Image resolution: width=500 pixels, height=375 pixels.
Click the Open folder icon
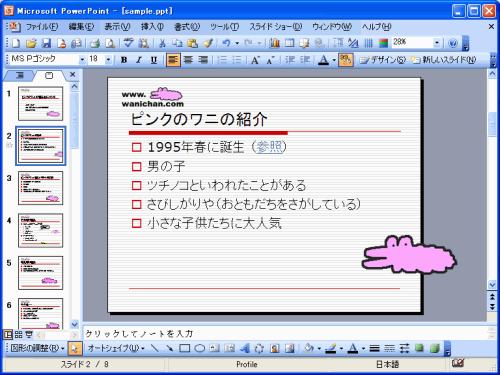pos(31,43)
